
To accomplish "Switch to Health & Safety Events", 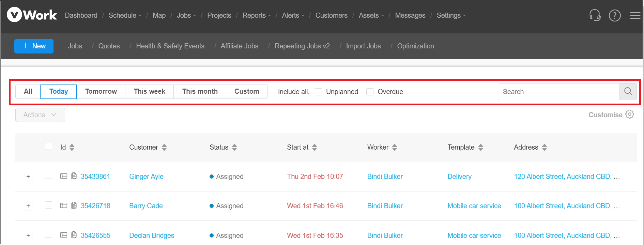I will click(x=170, y=46).
